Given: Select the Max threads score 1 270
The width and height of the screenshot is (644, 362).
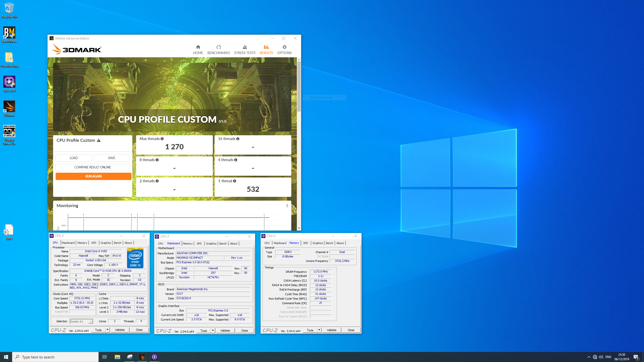Looking at the screenshot, I should 174,147.
